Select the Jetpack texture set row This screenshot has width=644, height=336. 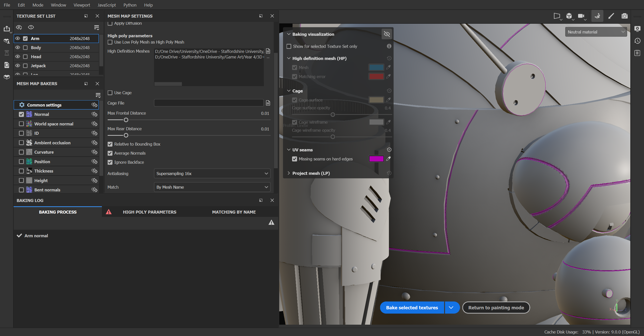[56, 66]
